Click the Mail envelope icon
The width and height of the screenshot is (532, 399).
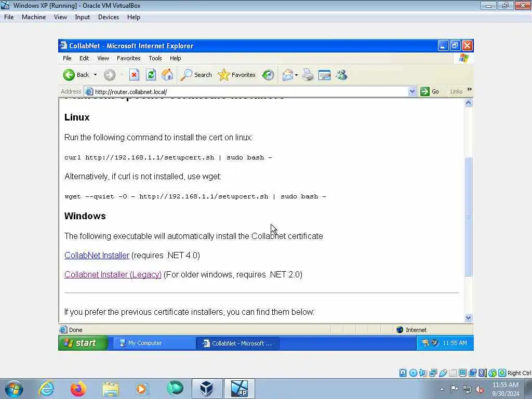[287, 75]
